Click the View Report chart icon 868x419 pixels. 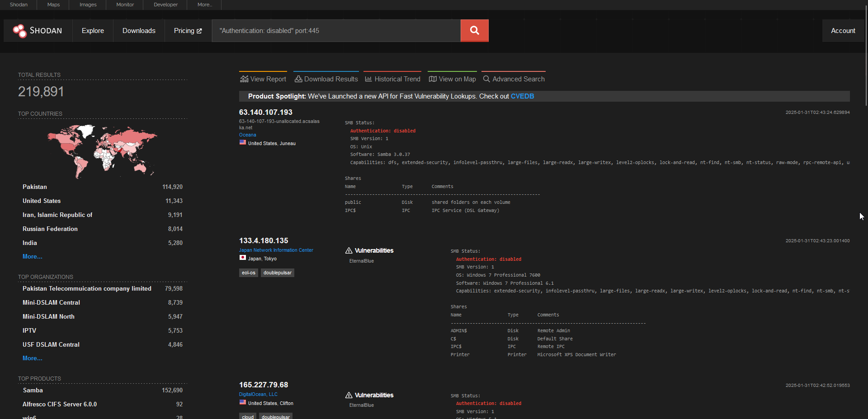pos(244,79)
